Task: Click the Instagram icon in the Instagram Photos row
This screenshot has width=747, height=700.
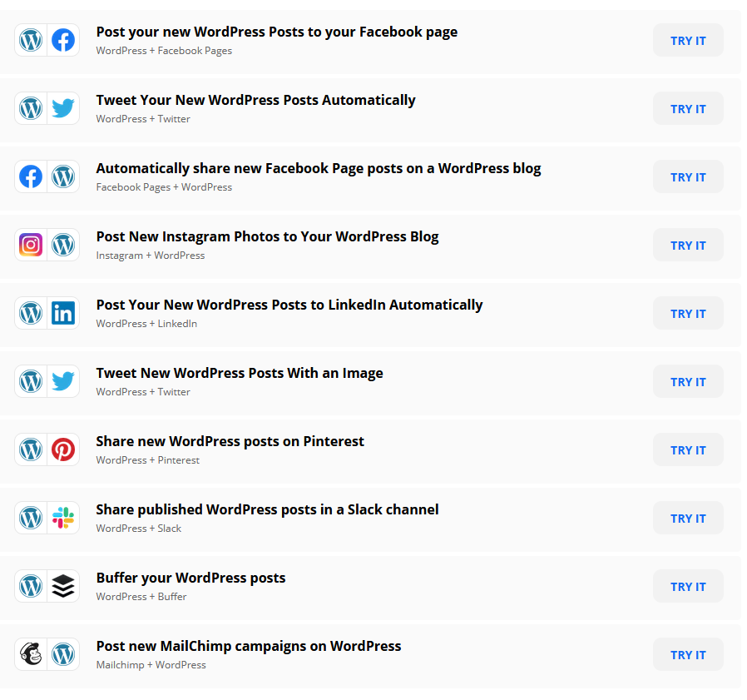Action: [x=31, y=245]
